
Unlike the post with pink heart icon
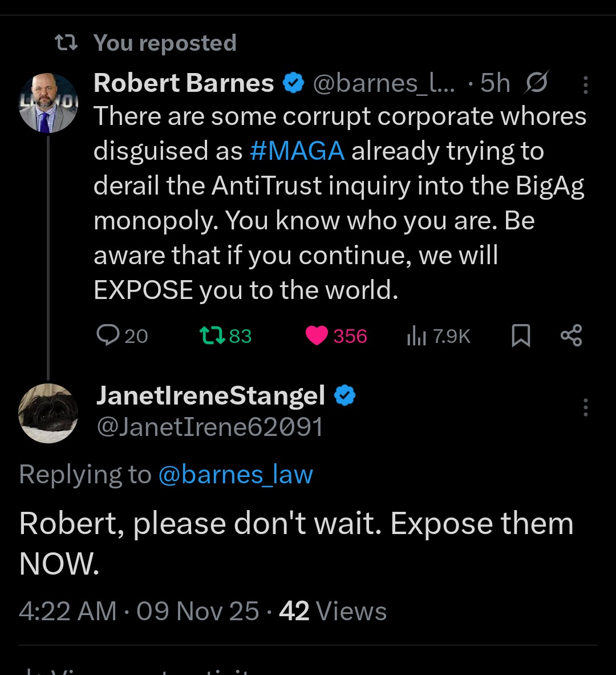(317, 336)
